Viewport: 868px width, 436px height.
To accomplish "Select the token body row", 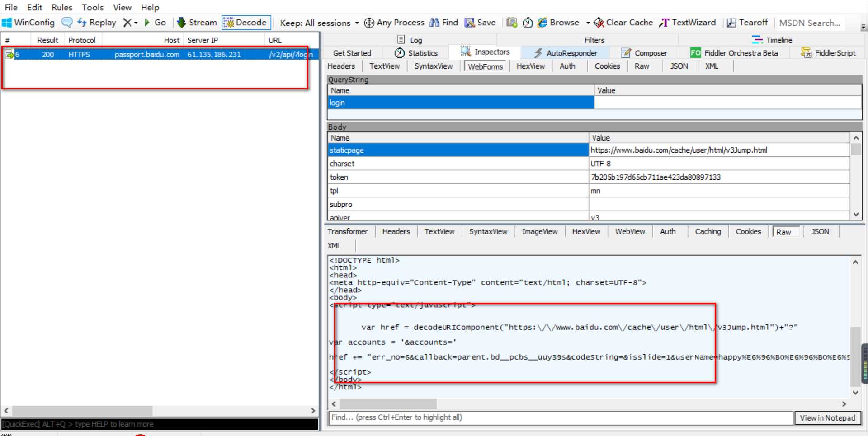I will [589, 177].
